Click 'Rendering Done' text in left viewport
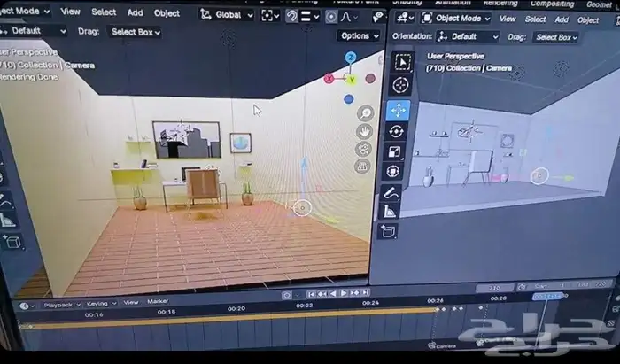Screen dimensions: 620x364 [29, 77]
